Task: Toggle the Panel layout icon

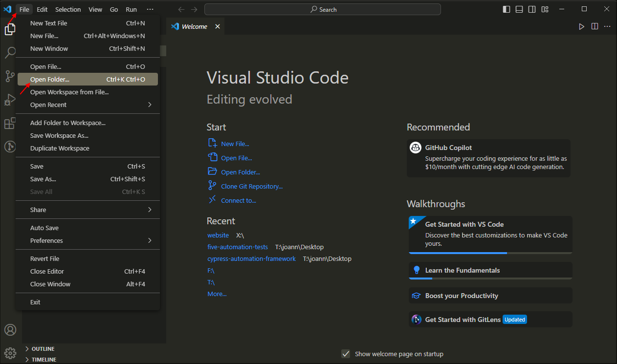Action: 519,9
